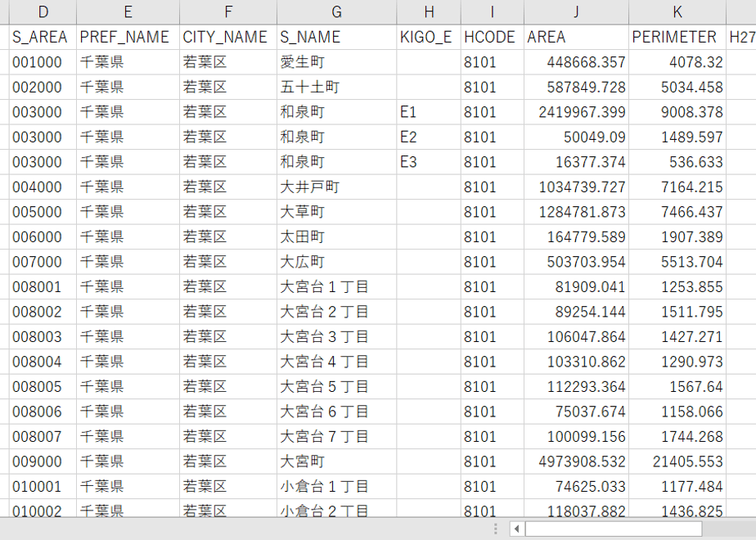Select the KIGO_E header cell
This screenshot has height=540, width=756.
click(429, 37)
